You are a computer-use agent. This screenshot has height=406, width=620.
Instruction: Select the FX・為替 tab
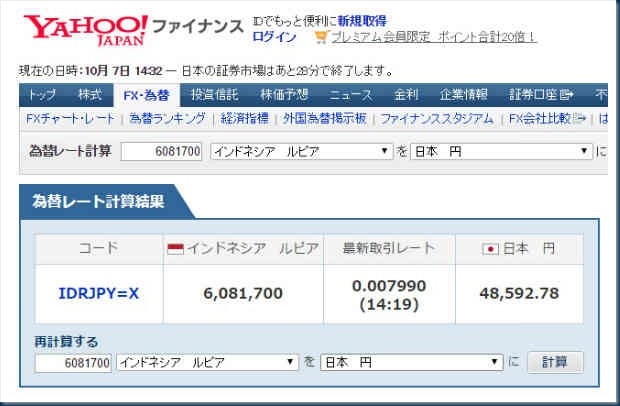click(x=147, y=96)
